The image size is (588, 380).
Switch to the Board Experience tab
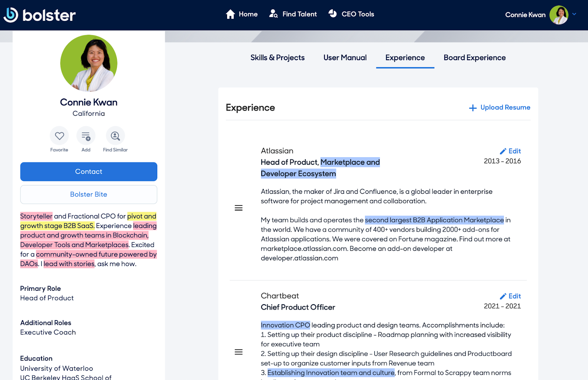474,58
